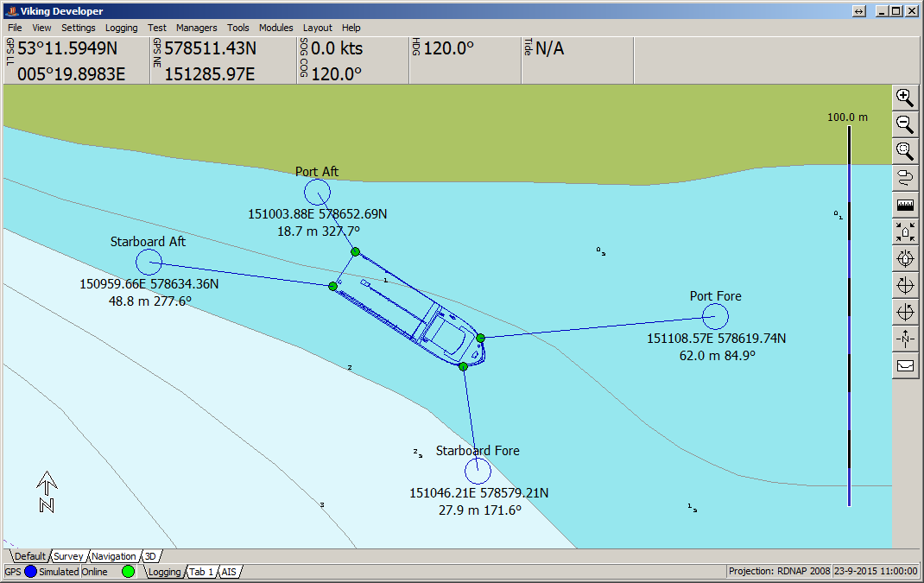Open the File menu
The width and height of the screenshot is (924, 583).
[15, 28]
